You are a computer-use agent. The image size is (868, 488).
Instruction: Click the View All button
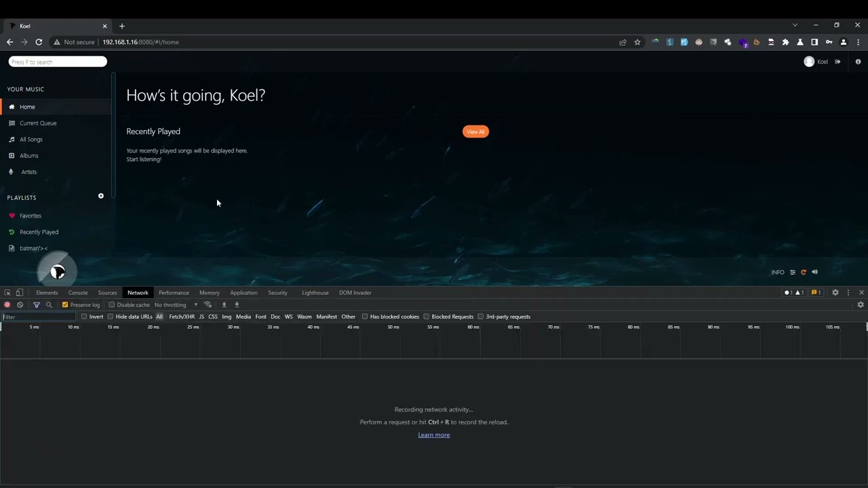pos(475,131)
